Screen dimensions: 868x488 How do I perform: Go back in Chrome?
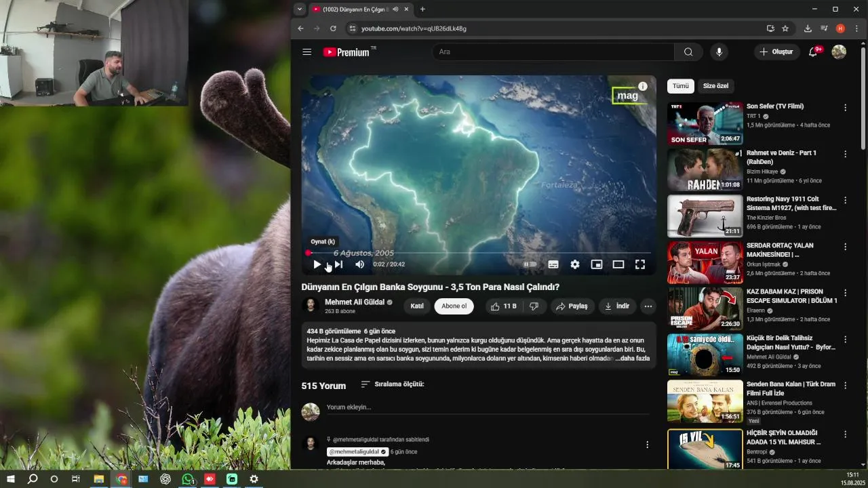pyautogui.click(x=300, y=28)
